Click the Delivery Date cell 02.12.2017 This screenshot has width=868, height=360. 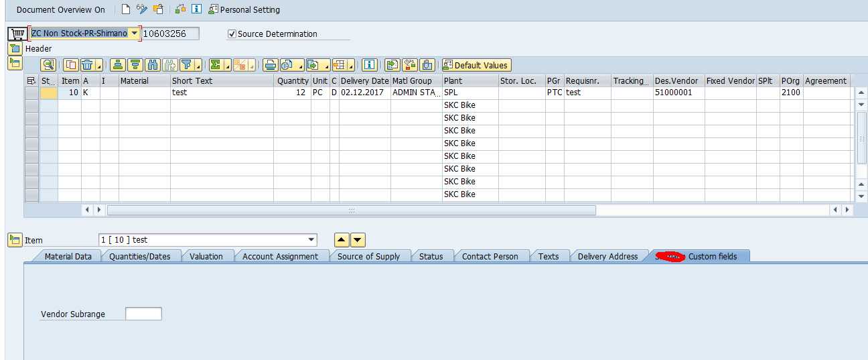[364, 93]
